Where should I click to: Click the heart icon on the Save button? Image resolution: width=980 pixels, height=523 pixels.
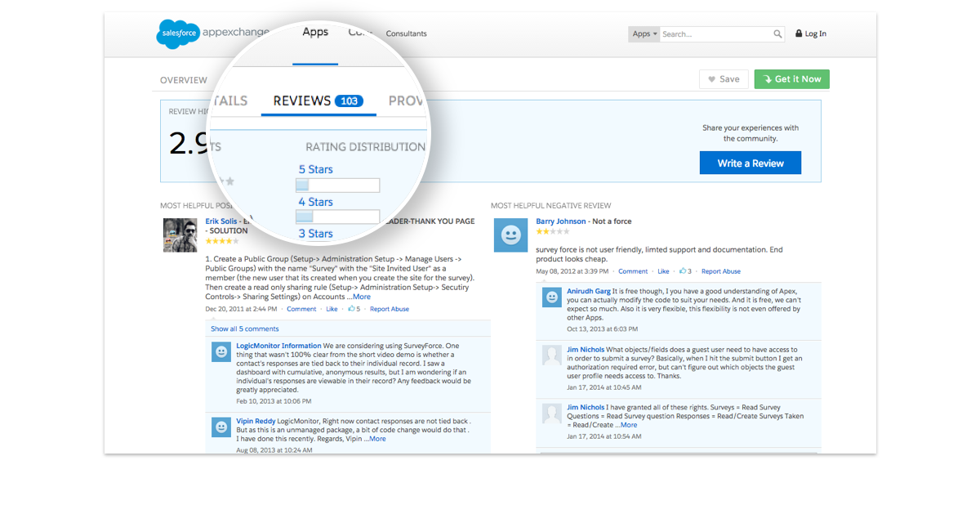pos(711,79)
